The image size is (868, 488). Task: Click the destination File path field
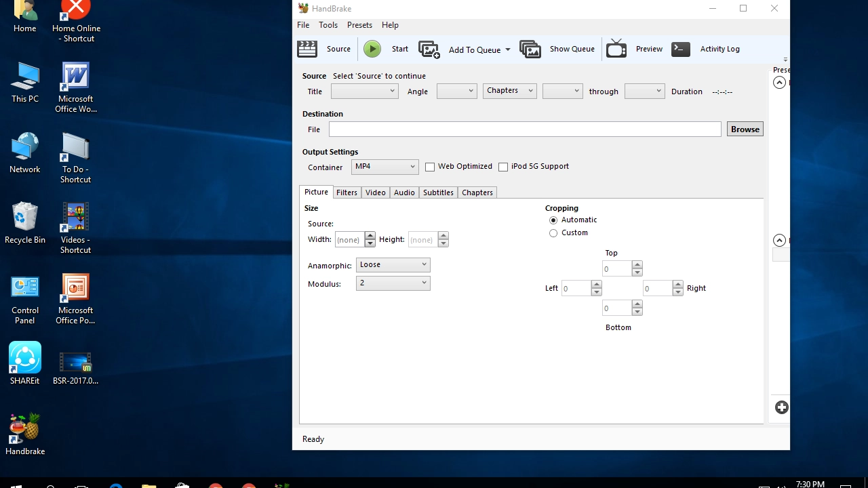pos(525,129)
